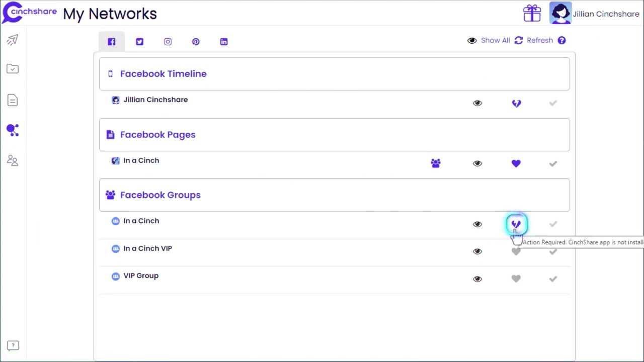Switch to the Twitter network tab
Image resolution: width=644 pixels, height=362 pixels.
point(139,42)
